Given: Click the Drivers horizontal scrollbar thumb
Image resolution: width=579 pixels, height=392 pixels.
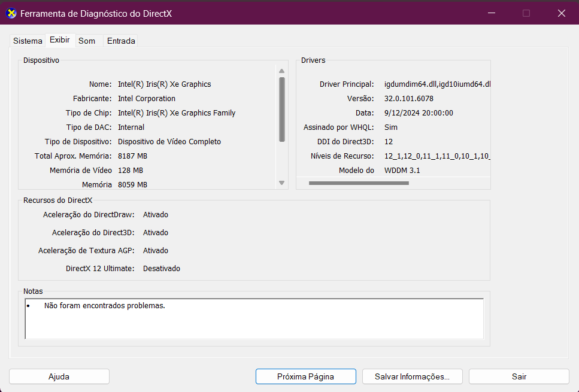Looking at the screenshot, I should (359, 183).
